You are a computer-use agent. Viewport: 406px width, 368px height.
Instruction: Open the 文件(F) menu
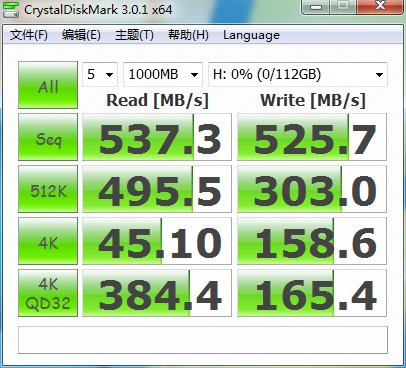pos(29,35)
